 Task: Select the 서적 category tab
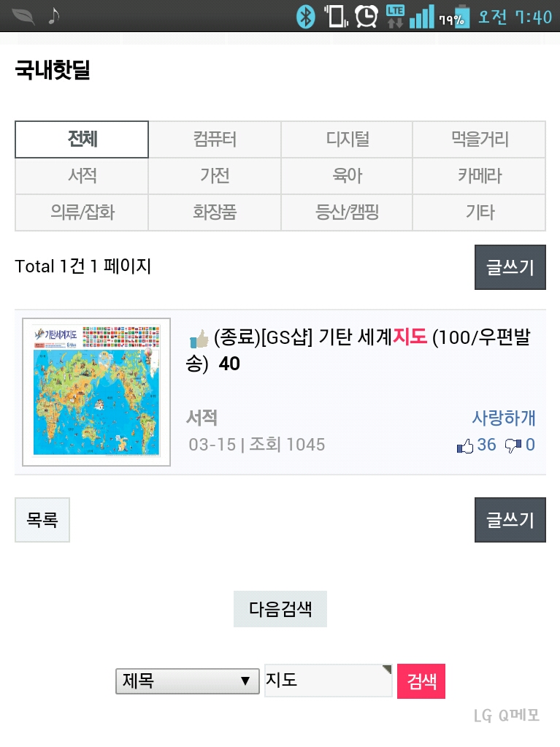tap(82, 176)
